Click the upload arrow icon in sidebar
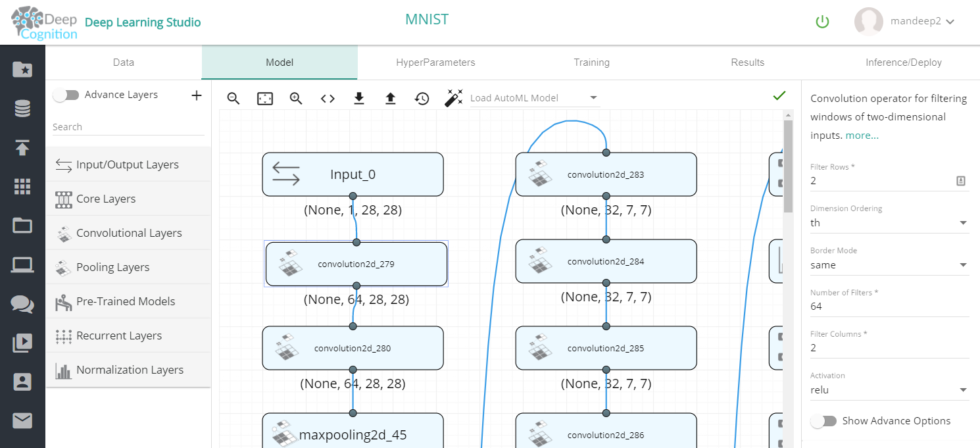 pyautogui.click(x=22, y=147)
